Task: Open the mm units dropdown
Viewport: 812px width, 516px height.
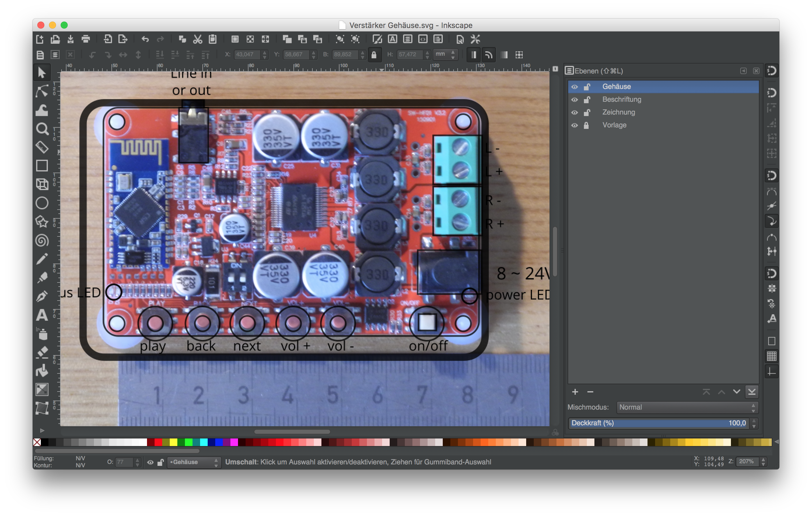Action: click(444, 54)
